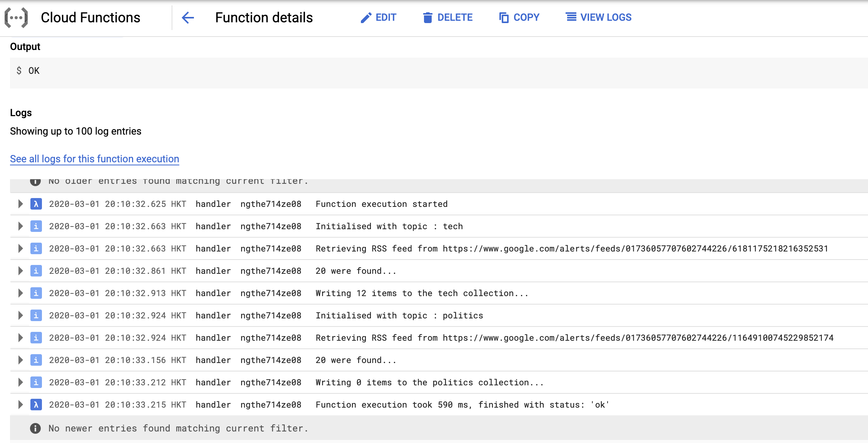The width and height of the screenshot is (868, 443).
Task: Expand the 'Function execution started' log entry
Action: tap(20, 204)
